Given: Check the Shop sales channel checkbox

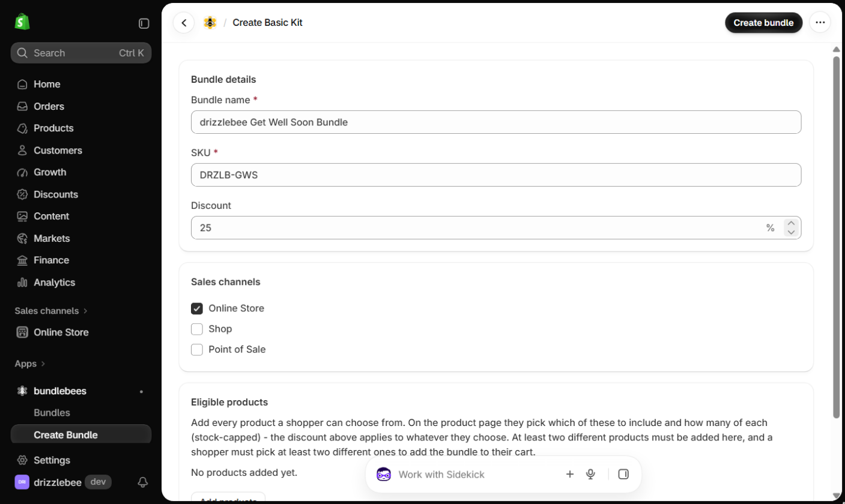Looking at the screenshot, I should coord(197,329).
